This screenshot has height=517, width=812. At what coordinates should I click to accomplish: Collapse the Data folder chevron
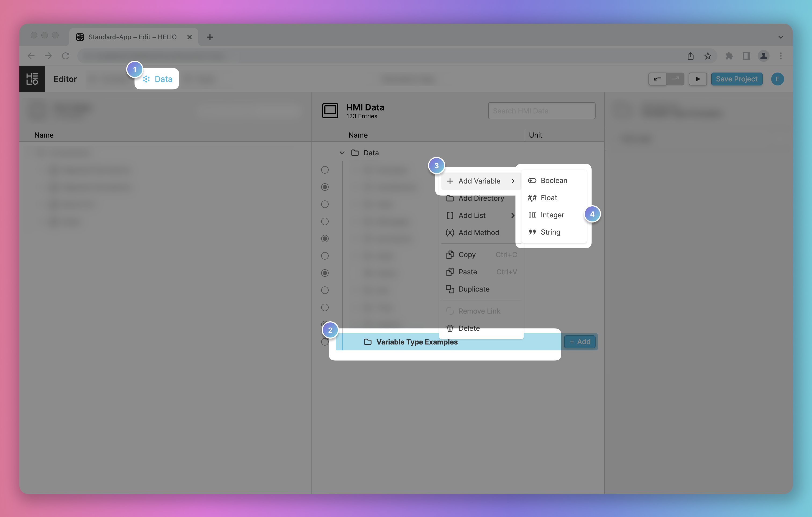[342, 153]
